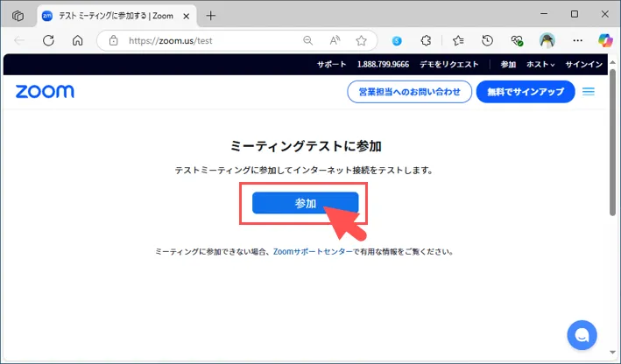Open the デモをリクエスト link
The height and width of the screenshot is (364, 621).
tap(449, 65)
